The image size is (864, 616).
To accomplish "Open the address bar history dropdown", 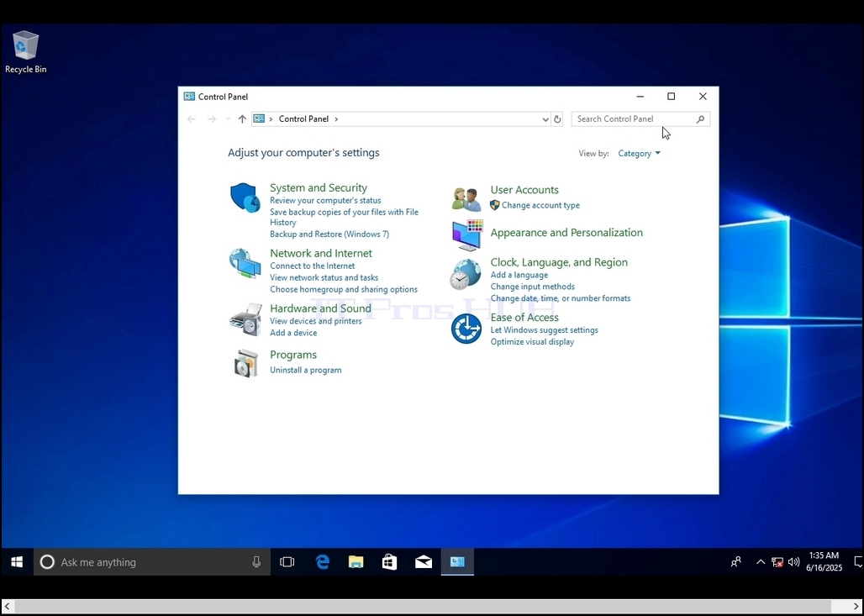I will tap(545, 119).
